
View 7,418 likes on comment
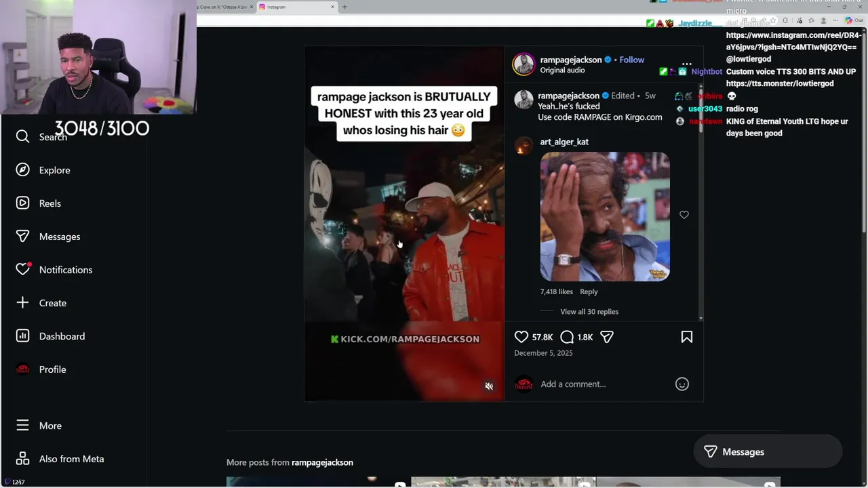pyautogui.click(x=557, y=291)
